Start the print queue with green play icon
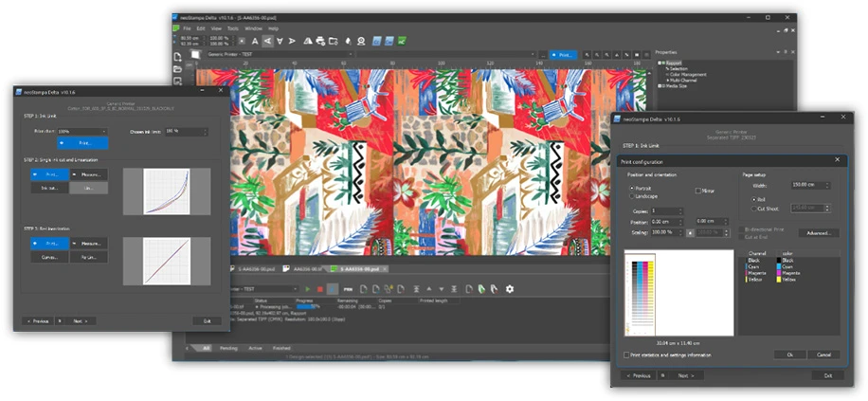 [x=308, y=289]
